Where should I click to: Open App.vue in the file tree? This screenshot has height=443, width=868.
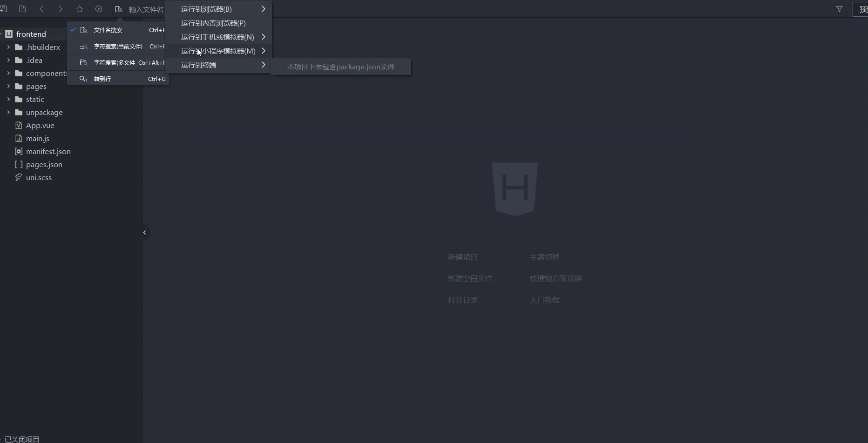pyautogui.click(x=40, y=125)
